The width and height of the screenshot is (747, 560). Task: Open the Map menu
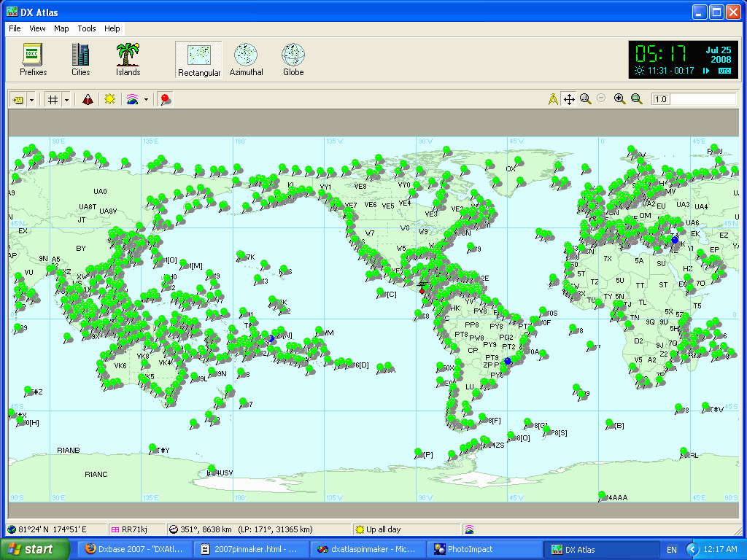[x=61, y=28]
